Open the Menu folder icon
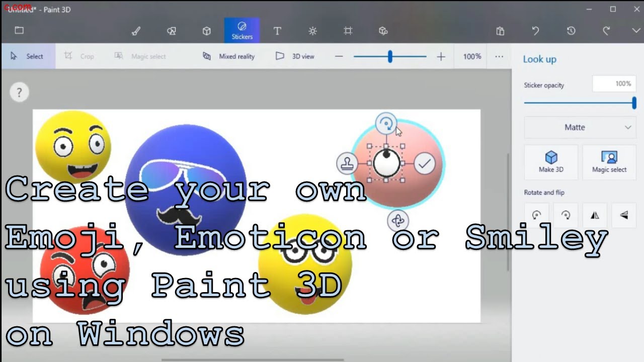 (19, 30)
